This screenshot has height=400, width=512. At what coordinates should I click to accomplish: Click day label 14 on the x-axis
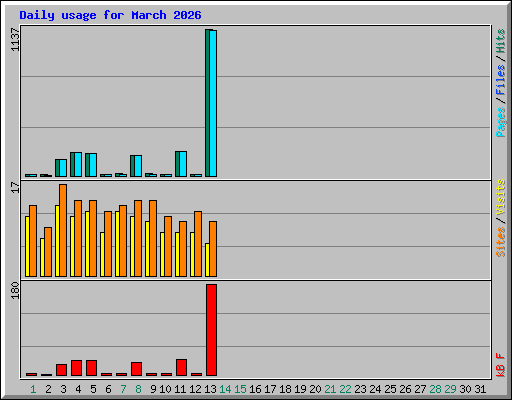(x=225, y=389)
